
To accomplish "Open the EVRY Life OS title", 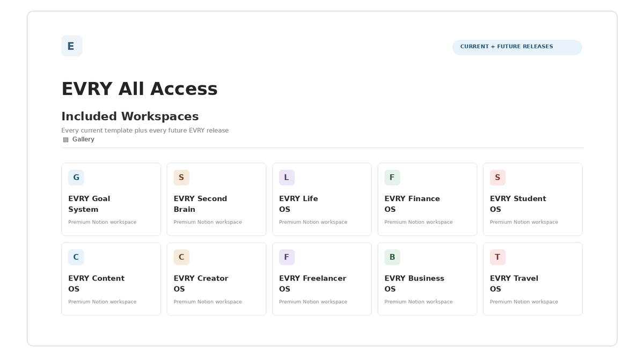I will (x=298, y=204).
